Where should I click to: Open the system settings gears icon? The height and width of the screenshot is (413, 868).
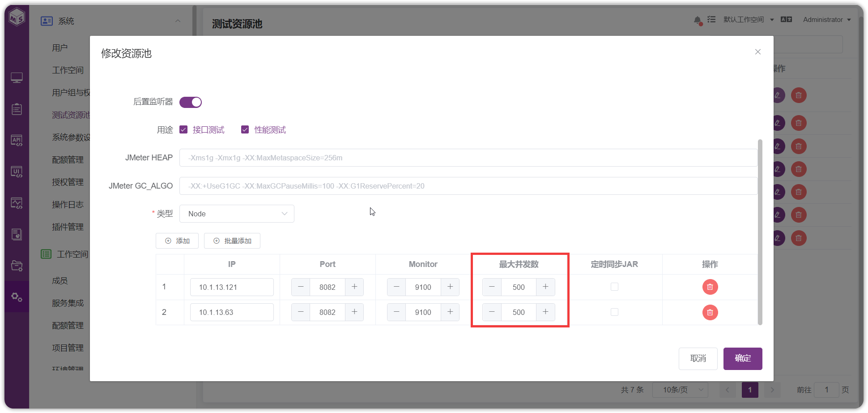click(17, 297)
